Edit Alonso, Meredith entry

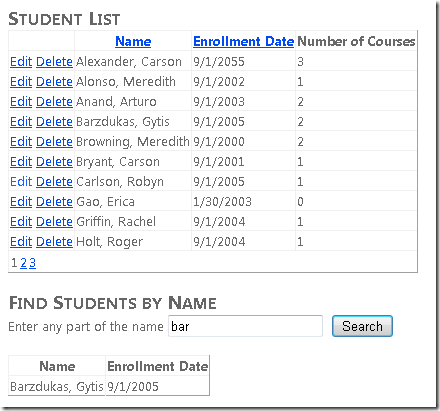tap(21, 82)
